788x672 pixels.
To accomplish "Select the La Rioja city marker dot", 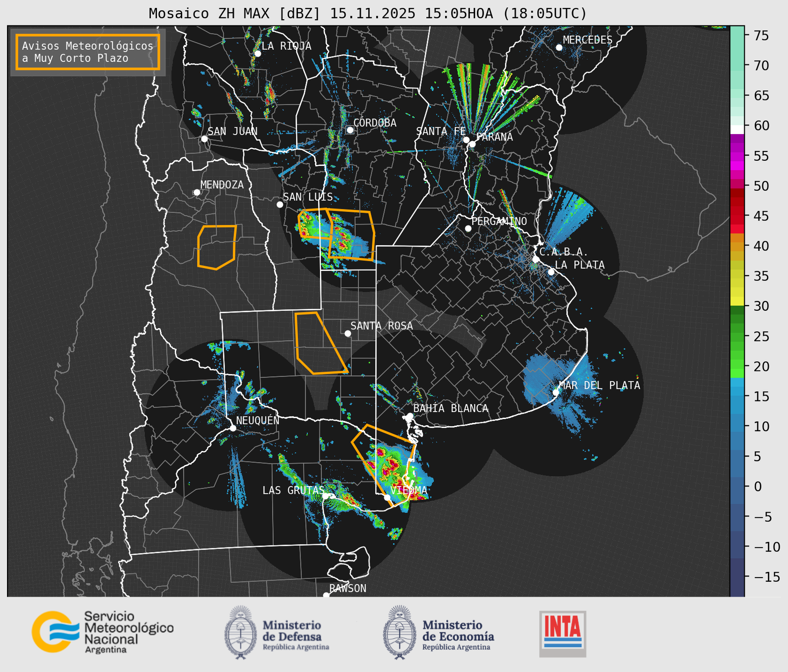I will (x=257, y=54).
